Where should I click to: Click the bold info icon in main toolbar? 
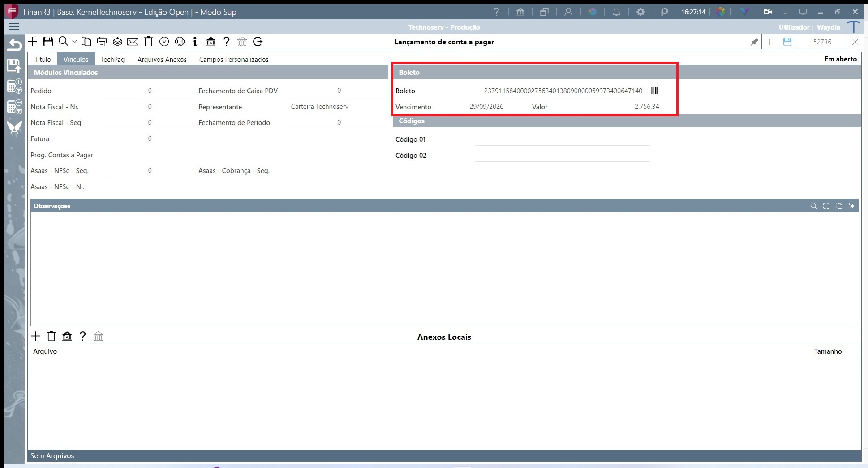[x=195, y=42]
